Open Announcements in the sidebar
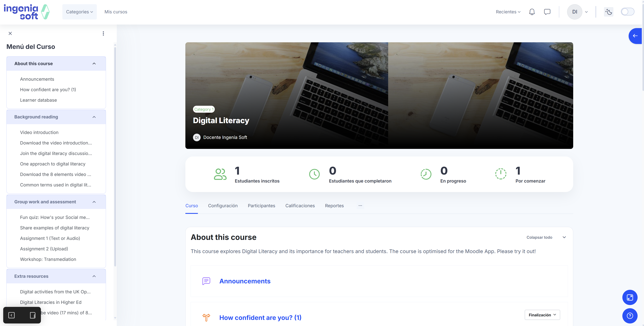This screenshot has height=326, width=644. [x=37, y=79]
